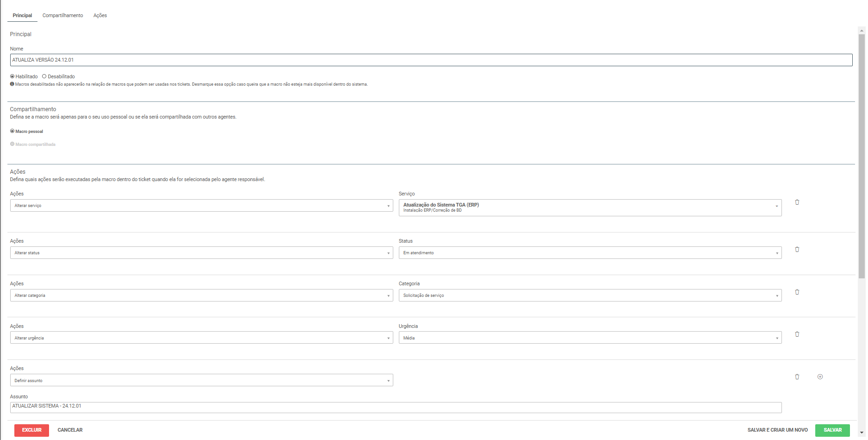Choose the Macro pessoal option
Screen dimensions: 868x440
point(12,131)
